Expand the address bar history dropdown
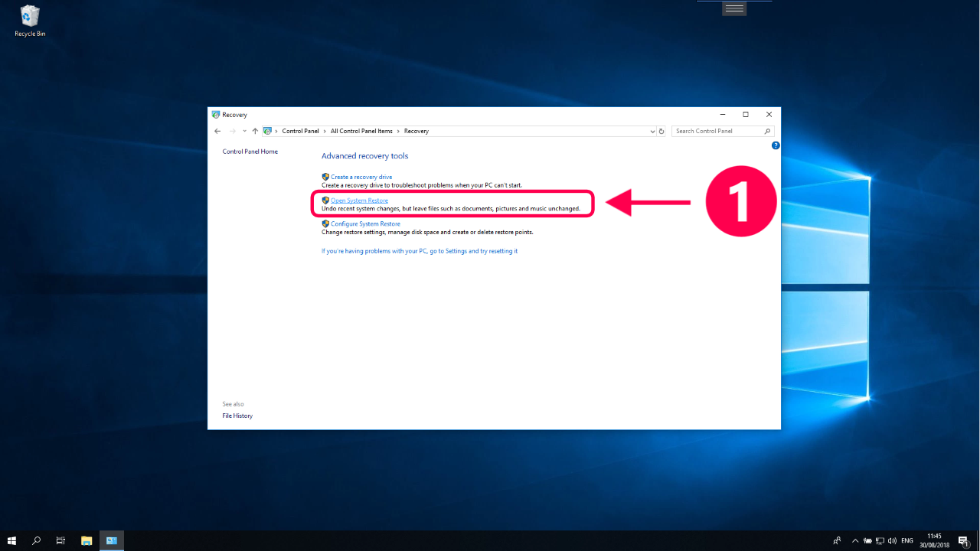Image resolution: width=980 pixels, height=551 pixels. pyautogui.click(x=652, y=131)
